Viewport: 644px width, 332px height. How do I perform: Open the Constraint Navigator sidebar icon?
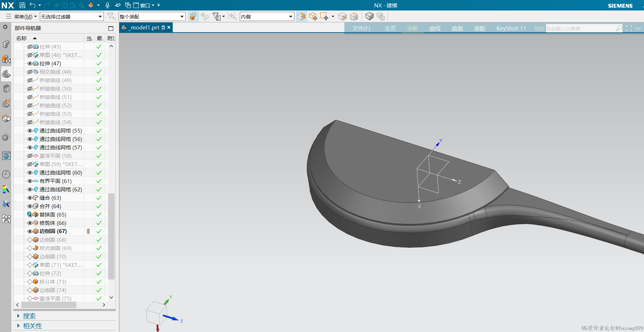tap(6, 59)
